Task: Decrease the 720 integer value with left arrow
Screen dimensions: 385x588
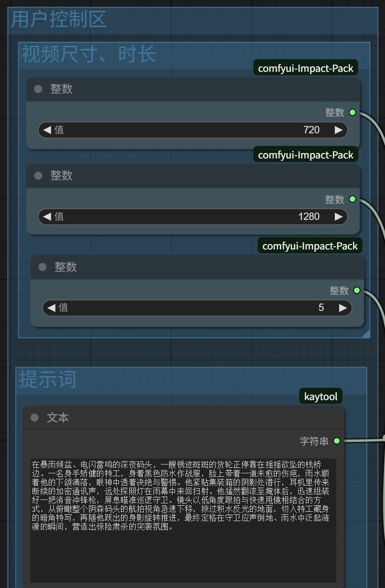Action: click(x=47, y=130)
